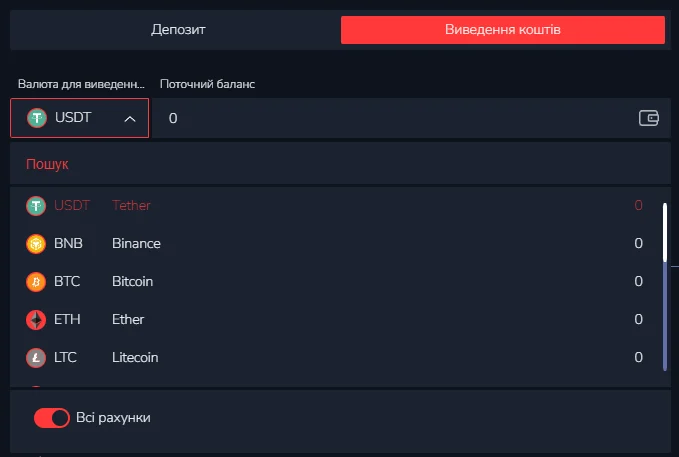Click the currency list scrollbar thumb

click(665, 232)
